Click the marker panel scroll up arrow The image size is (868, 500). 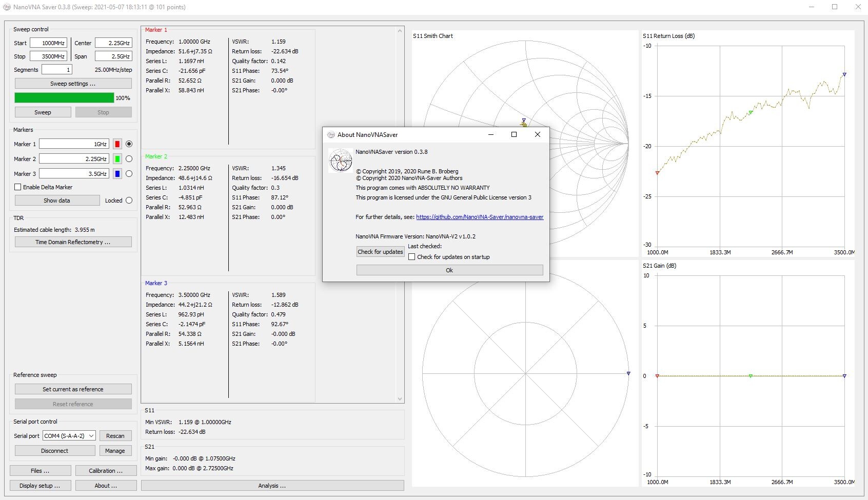point(400,31)
